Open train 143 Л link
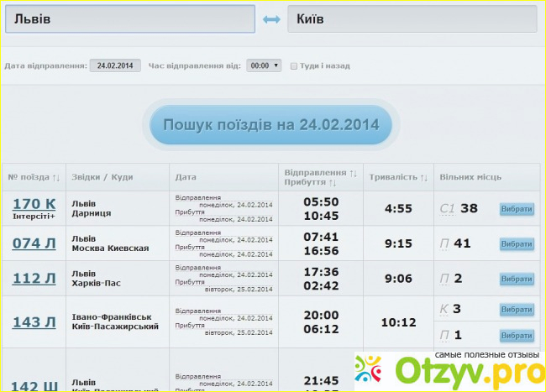This screenshot has width=546, height=392. coord(34,321)
